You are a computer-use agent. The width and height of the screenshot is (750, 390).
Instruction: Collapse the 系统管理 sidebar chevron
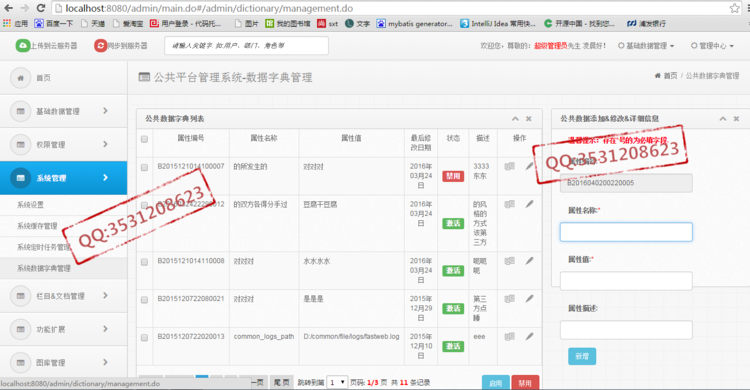105,178
